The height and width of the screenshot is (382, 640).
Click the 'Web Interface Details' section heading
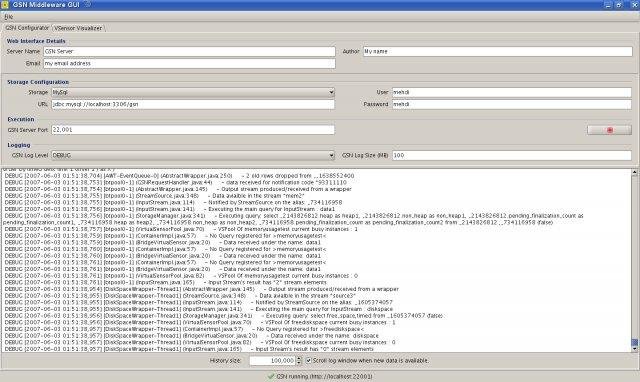[36, 41]
